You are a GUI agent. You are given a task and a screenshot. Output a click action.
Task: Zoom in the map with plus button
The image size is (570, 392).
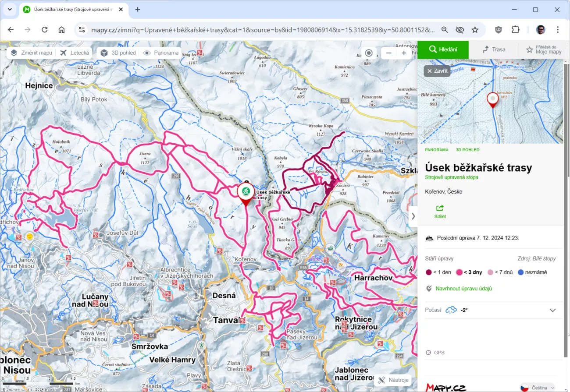point(404,53)
